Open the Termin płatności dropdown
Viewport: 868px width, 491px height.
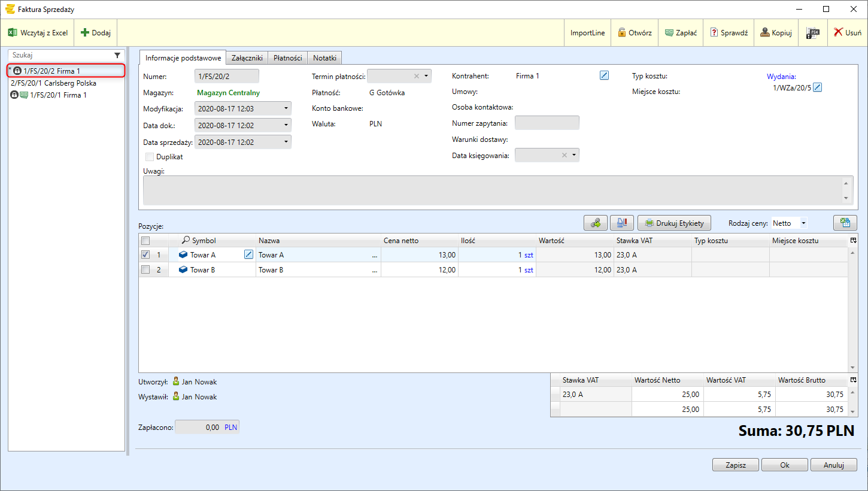point(426,76)
